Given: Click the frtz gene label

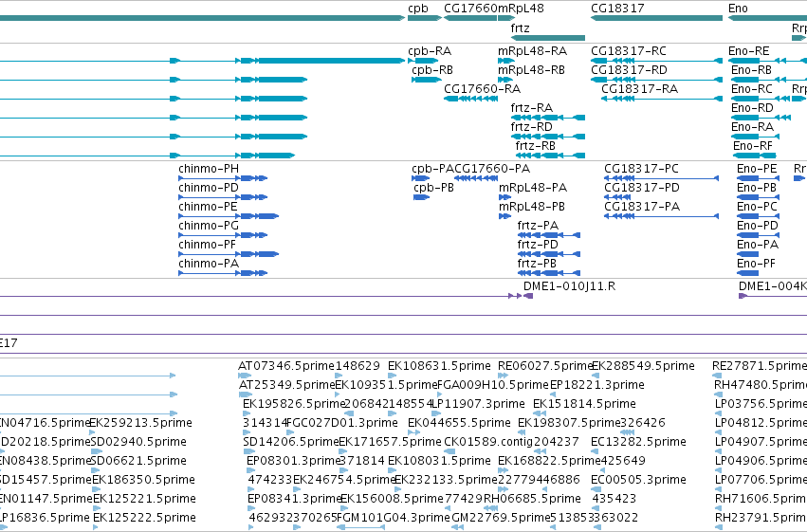Looking at the screenshot, I should pos(520,28).
